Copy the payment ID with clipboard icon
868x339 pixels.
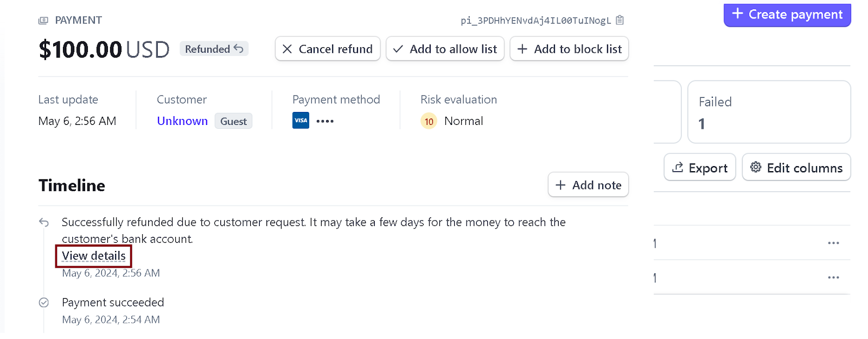click(x=620, y=20)
